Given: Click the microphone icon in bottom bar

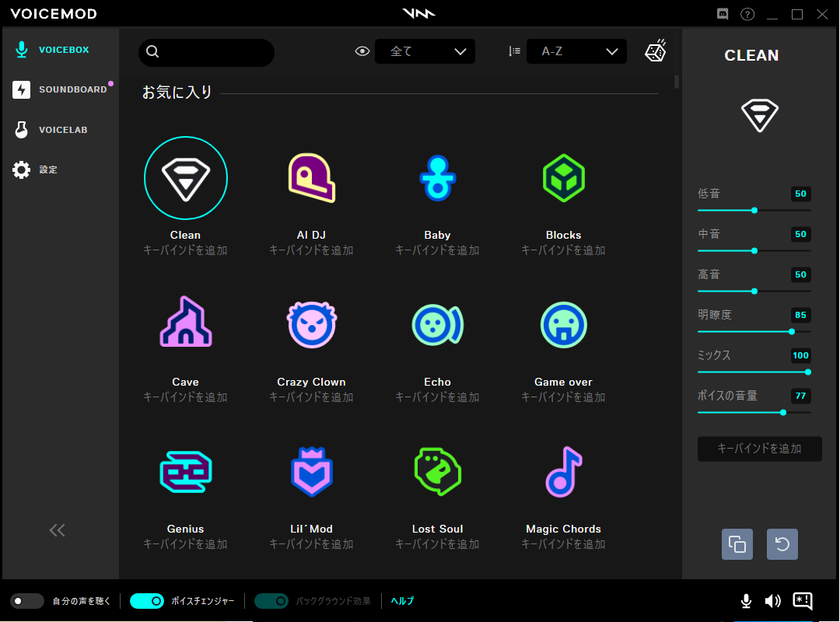Looking at the screenshot, I should [746, 601].
